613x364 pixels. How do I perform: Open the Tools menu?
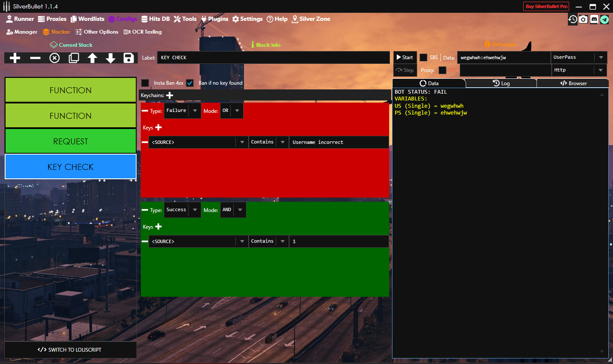point(185,19)
